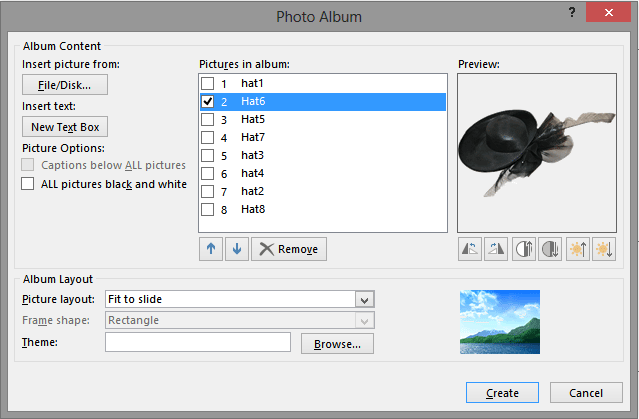The image size is (639, 419).
Task: Click into the Theme input field
Action: (198, 342)
